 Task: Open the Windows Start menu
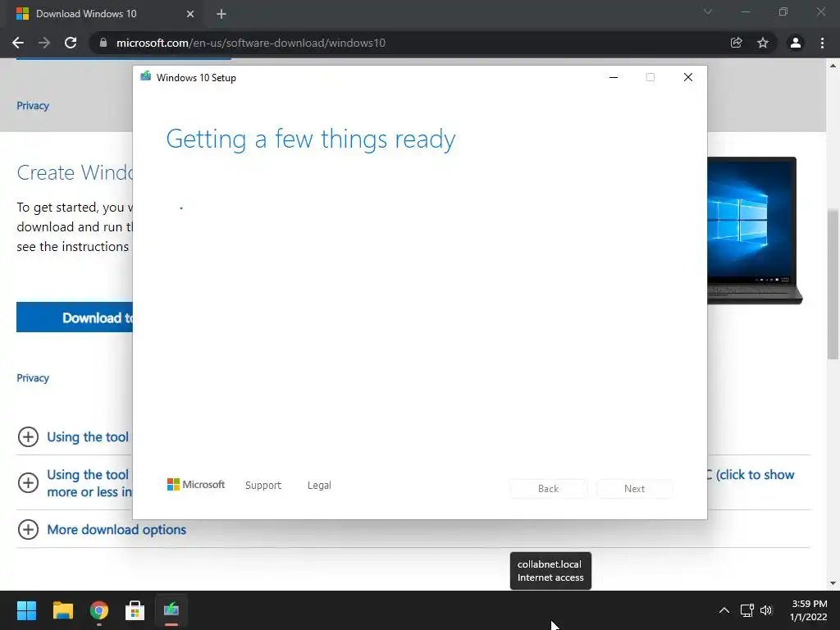click(x=26, y=610)
